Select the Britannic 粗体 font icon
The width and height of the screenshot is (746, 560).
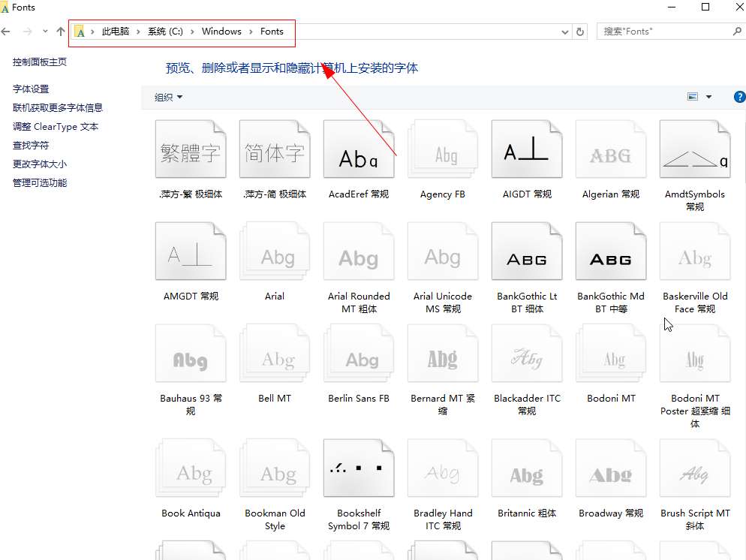click(x=527, y=468)
